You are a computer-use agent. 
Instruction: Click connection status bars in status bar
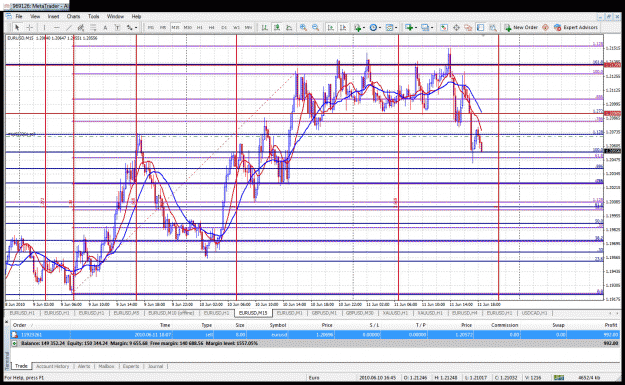[559, 377]
